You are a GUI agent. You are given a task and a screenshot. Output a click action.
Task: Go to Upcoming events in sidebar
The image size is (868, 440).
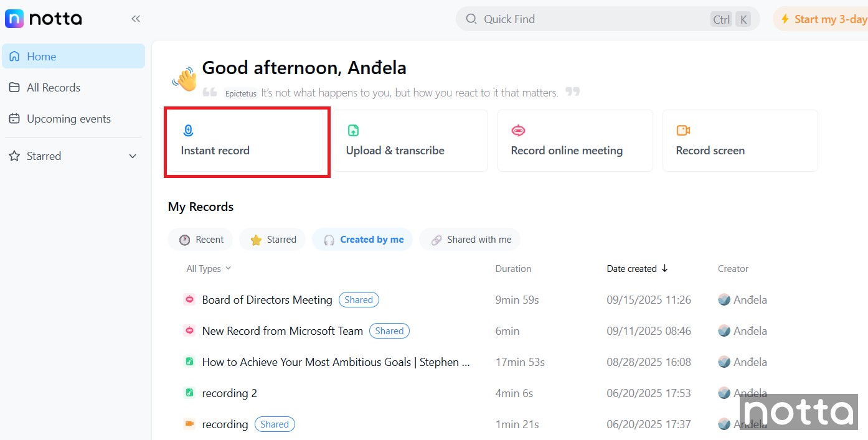(x=68, y=119)
